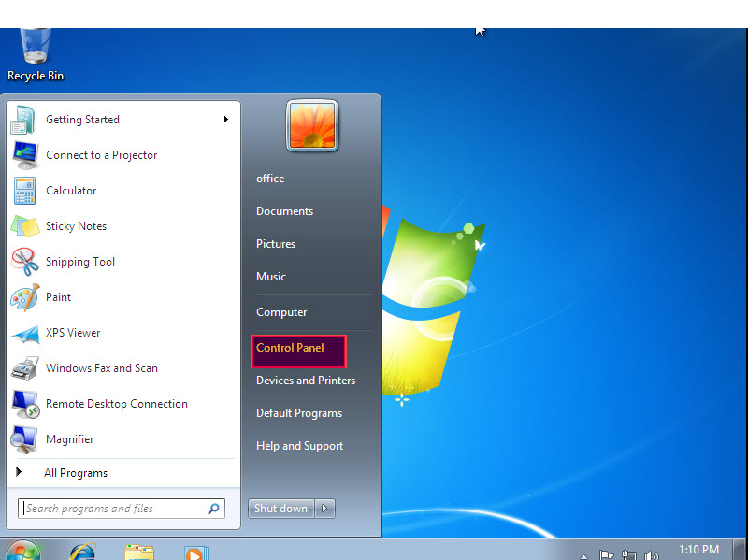Open Internet Explorer from the taskbar

[x=82, y=552]
